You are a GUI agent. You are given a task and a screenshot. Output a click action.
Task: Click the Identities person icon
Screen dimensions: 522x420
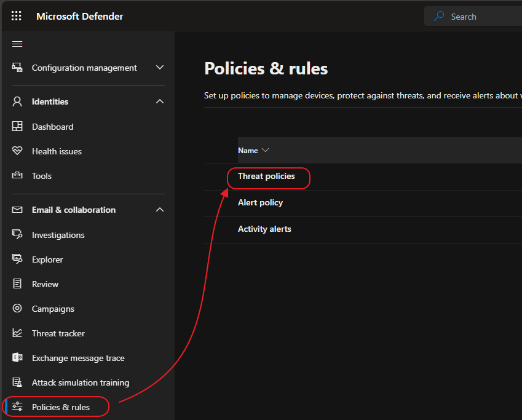17,101
